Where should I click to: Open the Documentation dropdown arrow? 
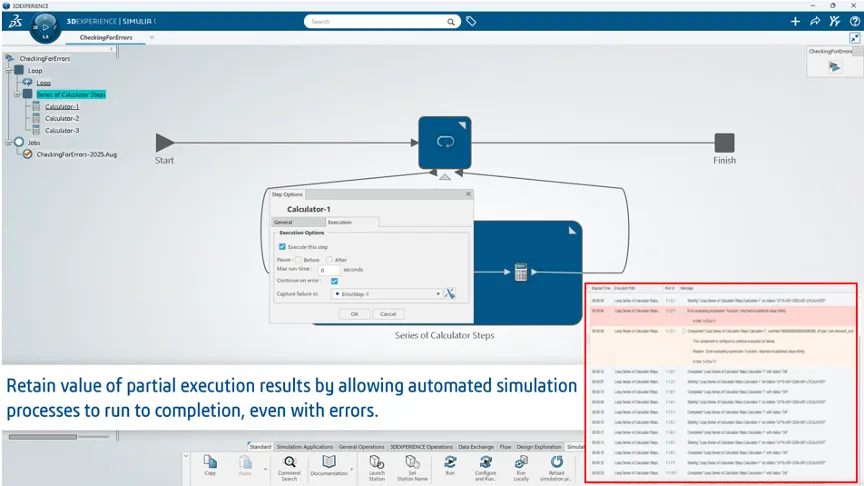coord(352,469)
